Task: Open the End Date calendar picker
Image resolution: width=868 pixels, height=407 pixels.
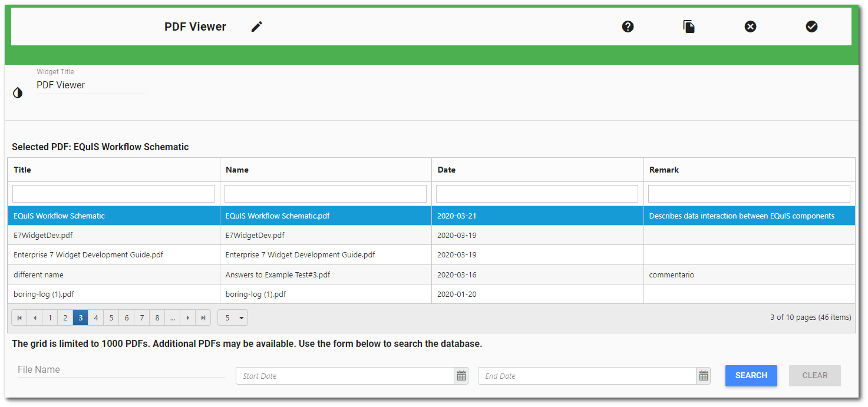Action: [703, 376]
